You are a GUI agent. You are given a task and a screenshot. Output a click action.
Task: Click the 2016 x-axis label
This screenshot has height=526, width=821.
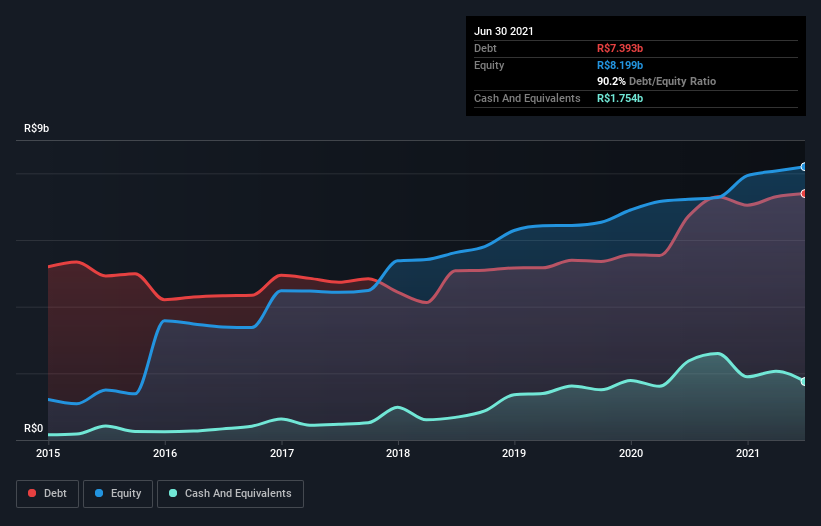(x=165, y=453)
